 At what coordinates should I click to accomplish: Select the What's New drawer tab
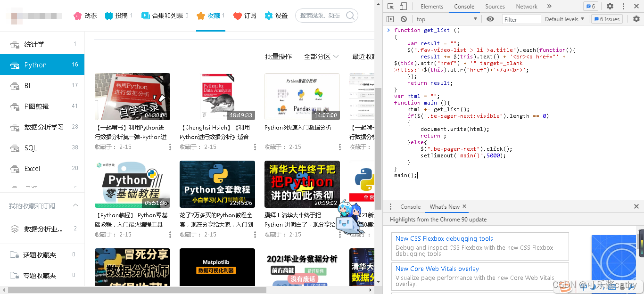(444, 207)
